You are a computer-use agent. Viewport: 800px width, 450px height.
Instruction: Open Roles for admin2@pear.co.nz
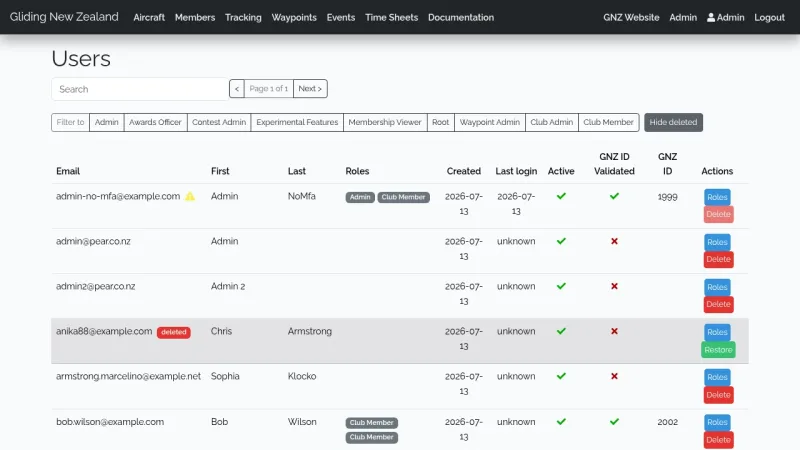[x=717, y=287]
